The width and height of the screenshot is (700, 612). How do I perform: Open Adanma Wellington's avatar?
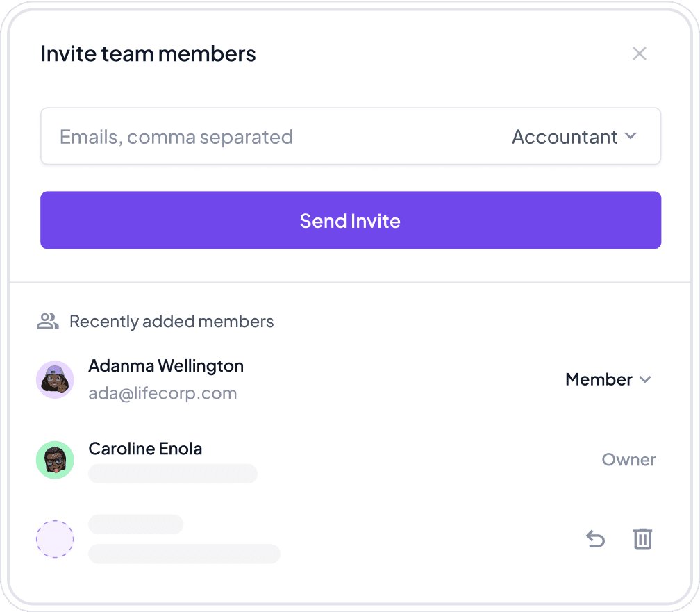pos(55,380)
